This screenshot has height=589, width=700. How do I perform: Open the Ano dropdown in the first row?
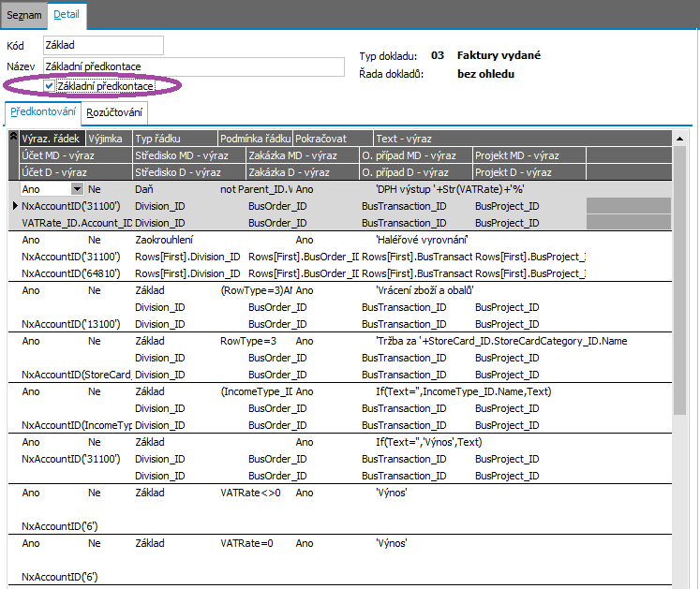tap(77, 188)
